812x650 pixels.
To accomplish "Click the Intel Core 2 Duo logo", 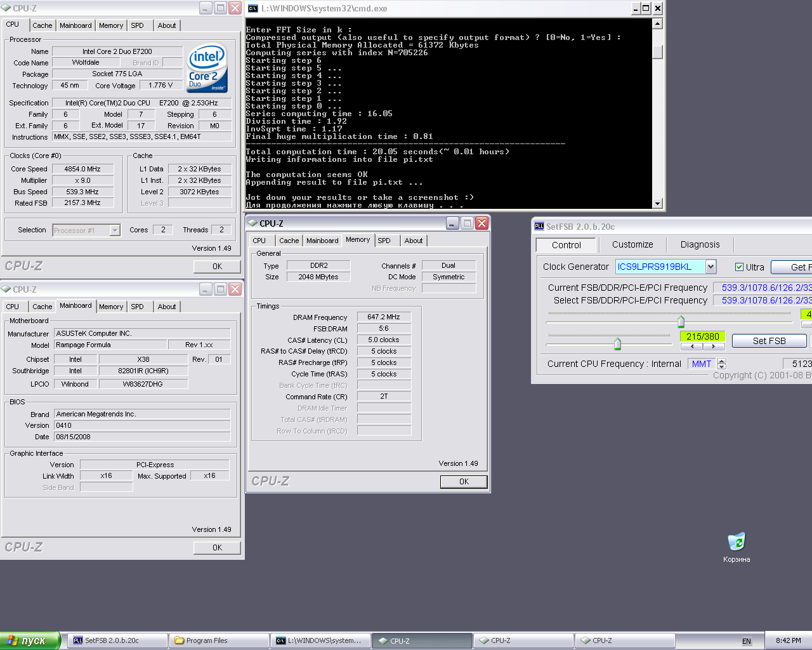I will tap(207, 68).
